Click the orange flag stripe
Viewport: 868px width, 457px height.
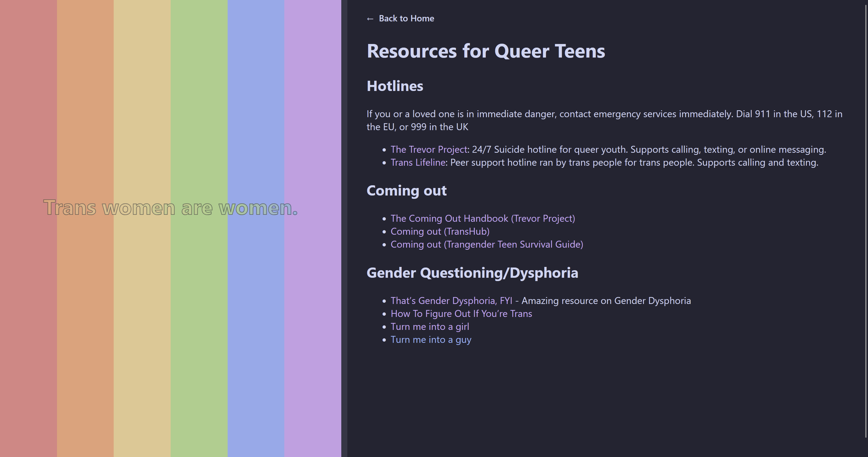click(x=85, y=101)
